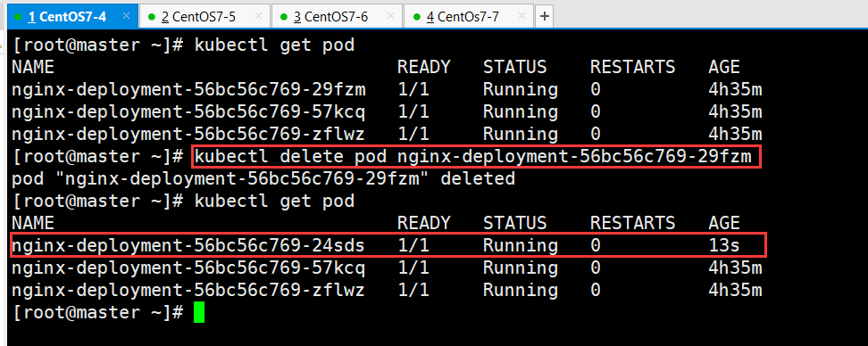Close the CentOS7-4 tab
Viewport: 868px width, 346px height.
coord(126,16)
